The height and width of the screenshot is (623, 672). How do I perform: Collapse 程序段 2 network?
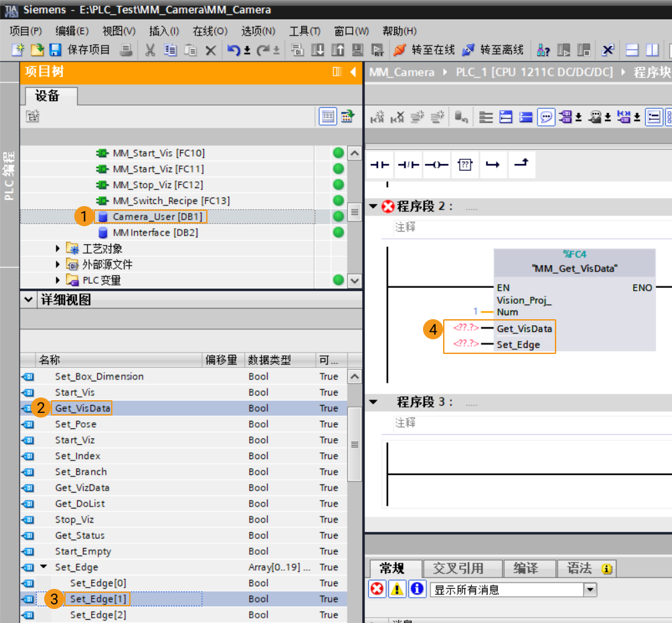coord(373,207)
